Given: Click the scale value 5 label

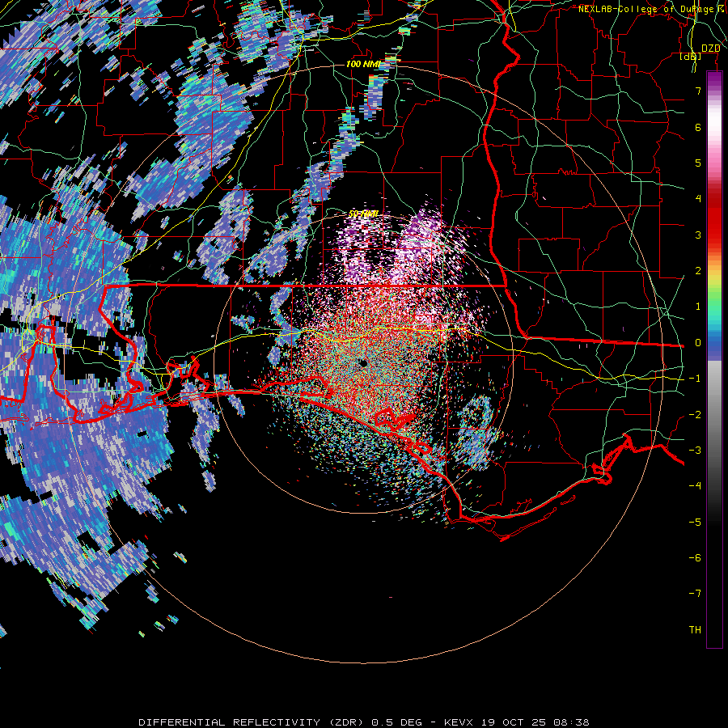Looking at the screenshot, I should pos(698,163).
